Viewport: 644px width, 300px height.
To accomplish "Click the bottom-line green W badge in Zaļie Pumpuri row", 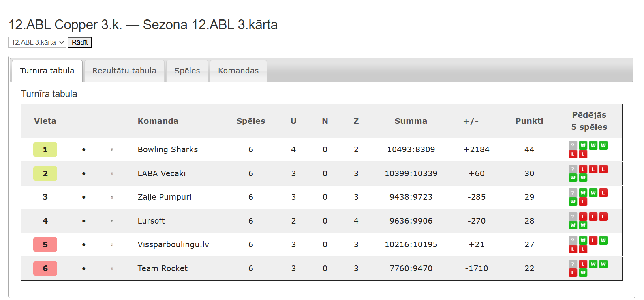I will coord(573,202).
